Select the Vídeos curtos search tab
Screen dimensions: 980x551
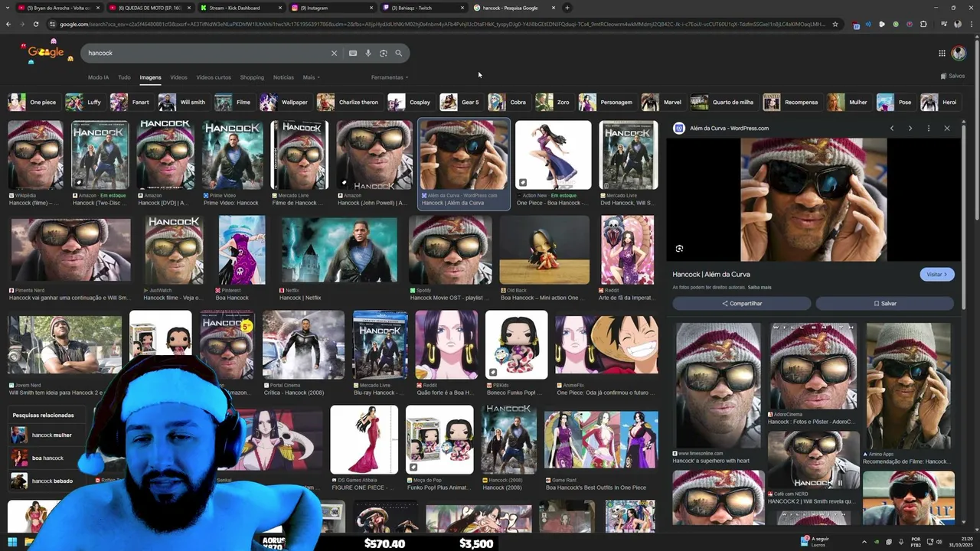pyautogui.click(x=214, y=77)
